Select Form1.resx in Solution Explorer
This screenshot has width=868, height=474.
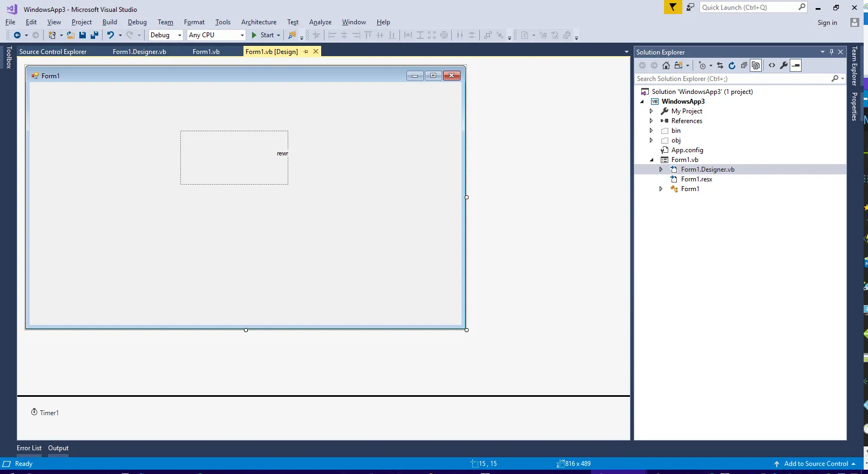point(696,179)
